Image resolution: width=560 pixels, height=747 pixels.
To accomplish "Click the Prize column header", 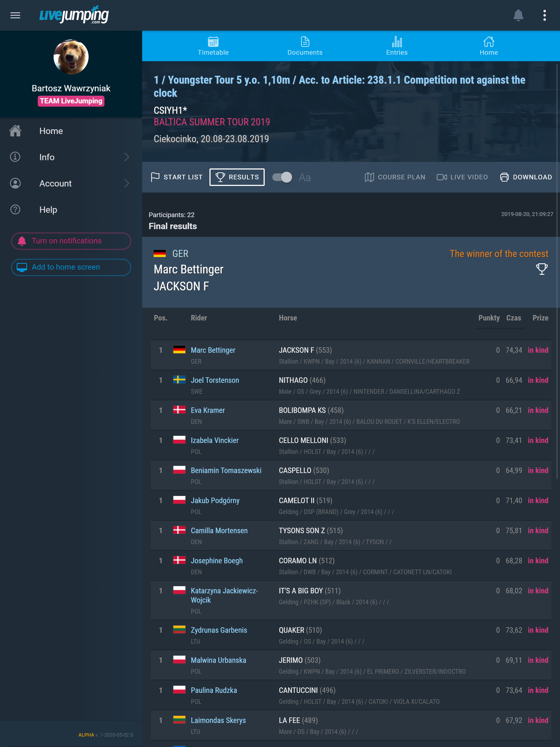I will pos(540,318).
